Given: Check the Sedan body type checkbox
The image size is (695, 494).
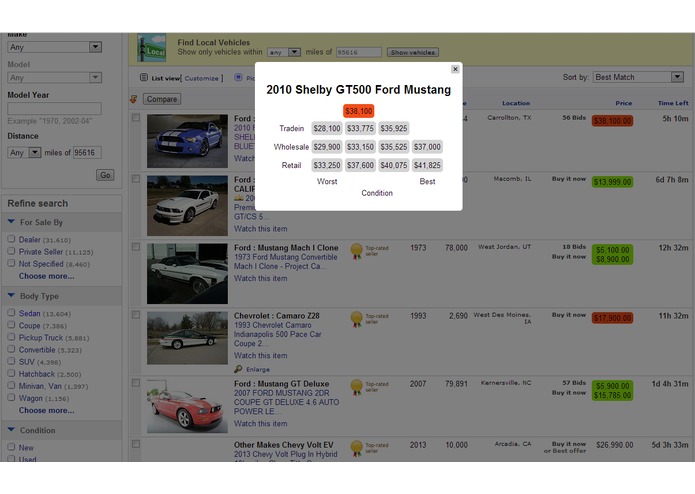Looking at the screenshot, I should tap(12, 313).
